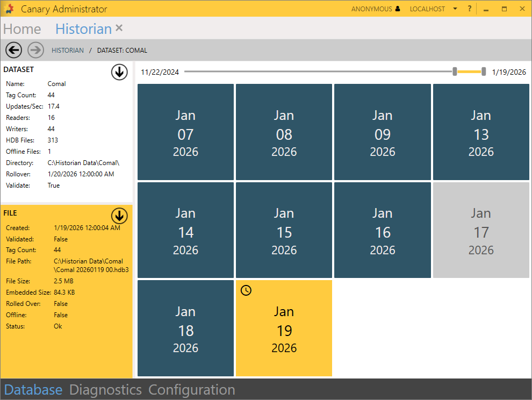Click the HISTORIAN breadcrumb link
This screenshot has height=400, width=532.
[68, 51]
